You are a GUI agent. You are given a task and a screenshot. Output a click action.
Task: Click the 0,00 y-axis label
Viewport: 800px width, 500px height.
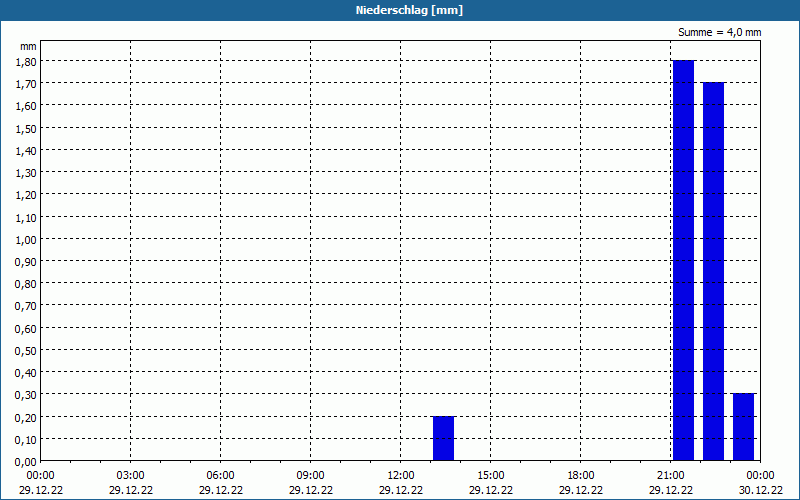[26, 462]
